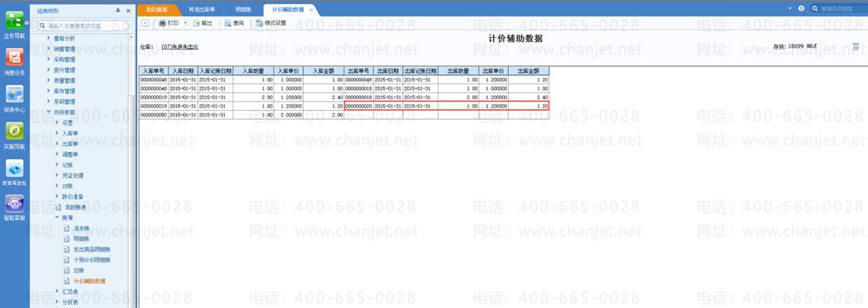Select cell 0000000049 in 出库单号 column

click(358, 80)
